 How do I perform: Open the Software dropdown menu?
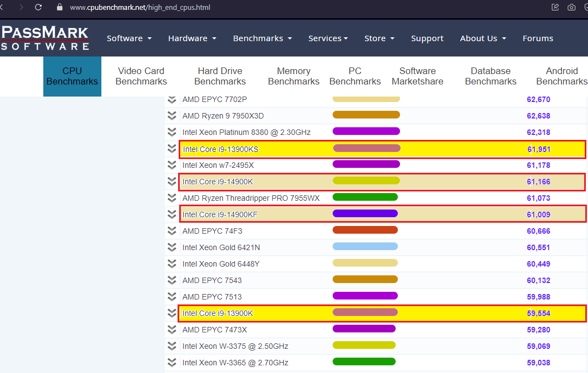129,38
